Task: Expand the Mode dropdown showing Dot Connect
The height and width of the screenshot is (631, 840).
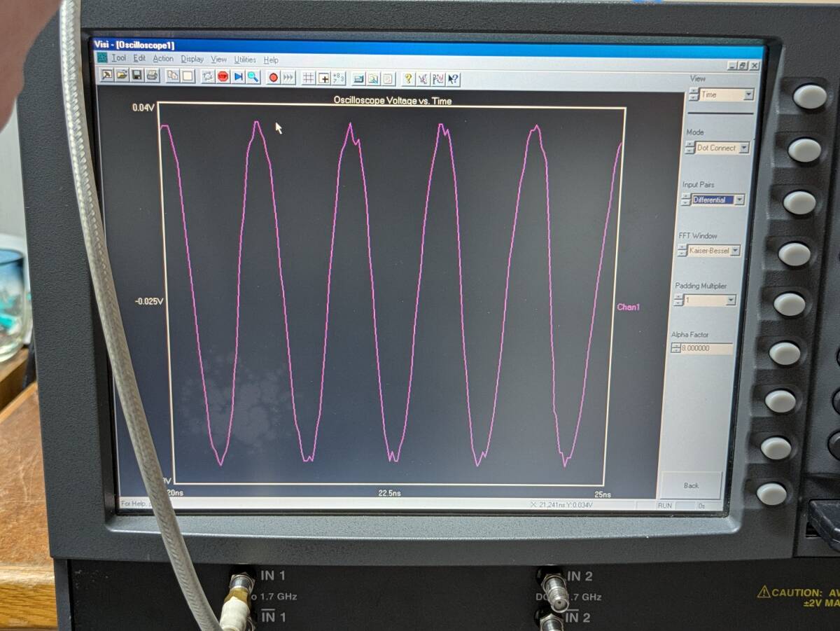Action: click(x=743, y=148)
